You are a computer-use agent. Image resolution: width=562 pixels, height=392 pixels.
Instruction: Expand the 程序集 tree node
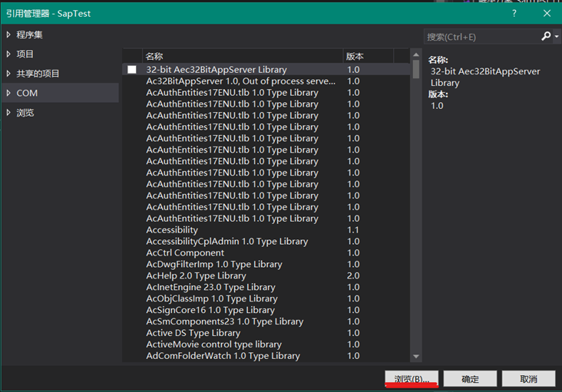pos(8,35)
